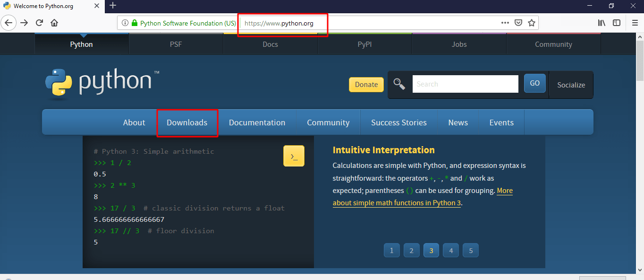Viewport: 644px width, 280px height.
Task: Open the Firefox Library icon
Action: [601, 23]
